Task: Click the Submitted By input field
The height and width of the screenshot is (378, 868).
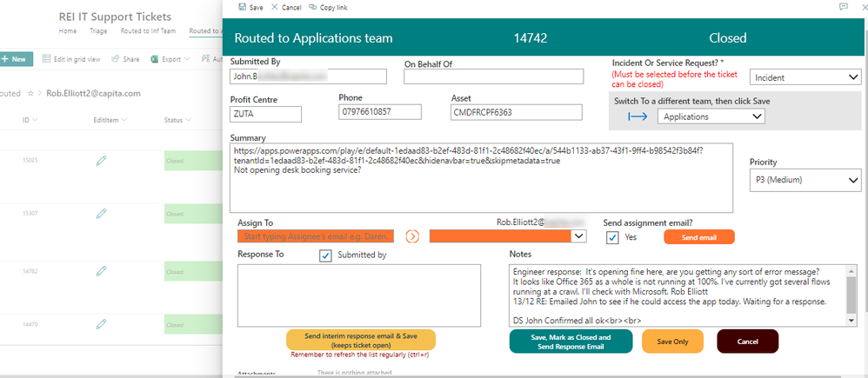Action: [309, 76]
